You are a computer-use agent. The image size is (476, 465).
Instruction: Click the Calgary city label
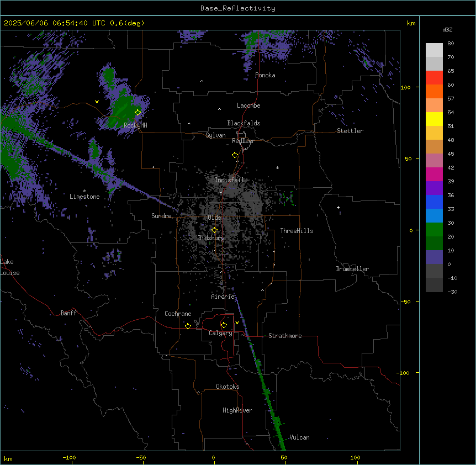[x=221, y=333]
